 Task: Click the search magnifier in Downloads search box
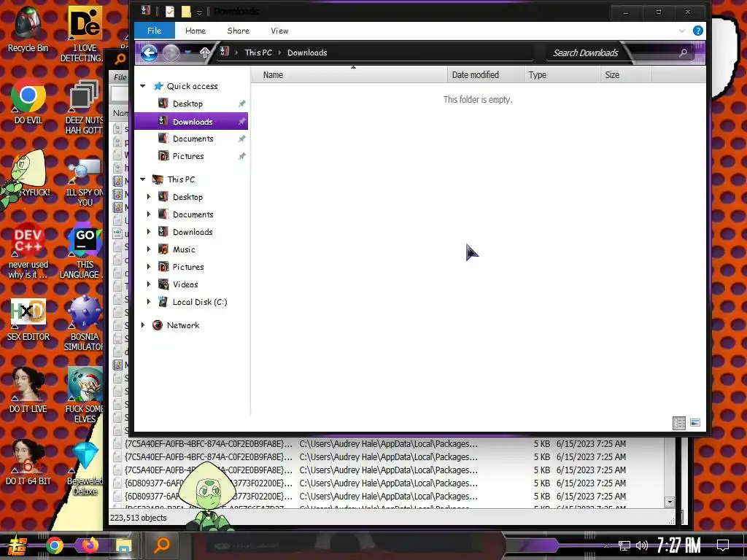(683, 52)
